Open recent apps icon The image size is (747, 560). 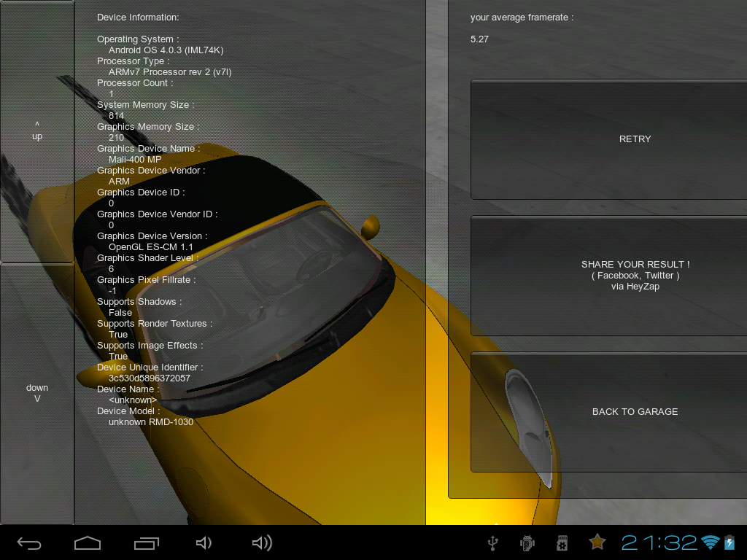pyautogui.click(x=146, y=542)
